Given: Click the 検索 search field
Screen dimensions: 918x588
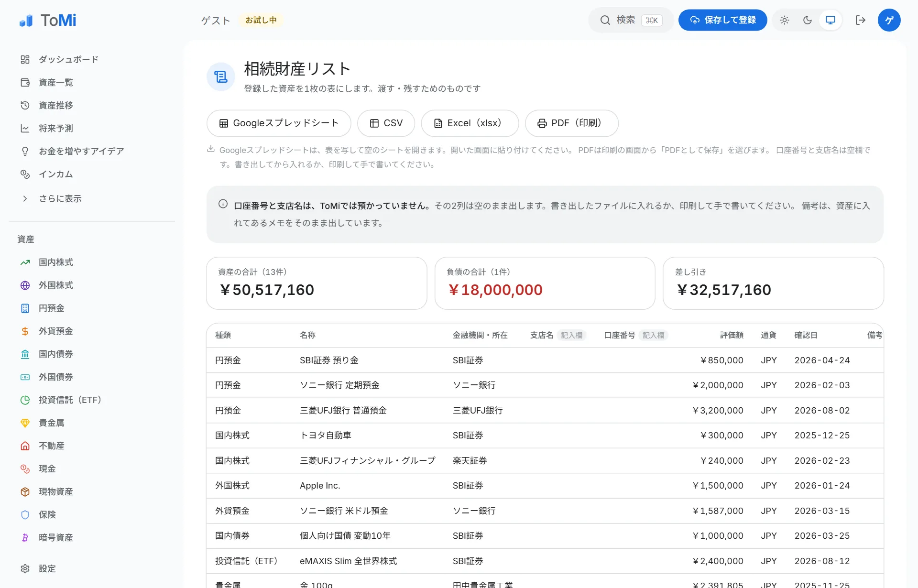Looking at the screenshot, I should pyautogui.click(x=631, y=20).
